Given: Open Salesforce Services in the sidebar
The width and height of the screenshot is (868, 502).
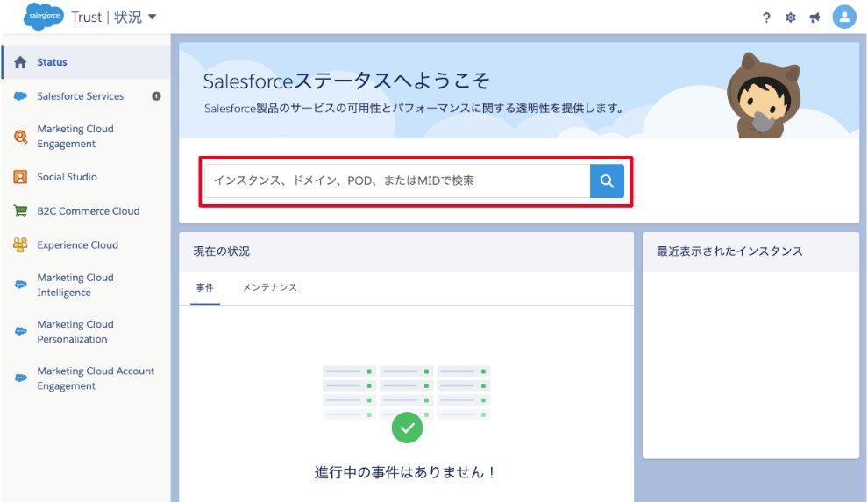Looking at the screenshot, I should (x=81, y=96).
